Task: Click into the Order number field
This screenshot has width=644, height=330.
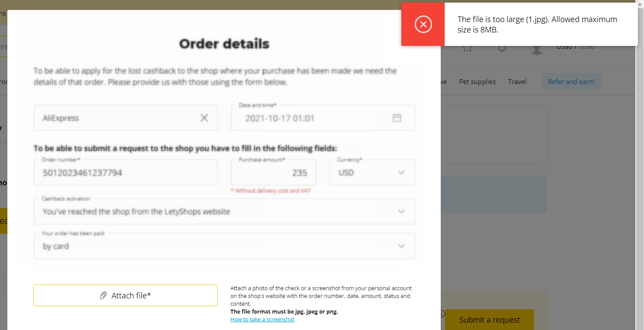Action: [x=126, y=172]
